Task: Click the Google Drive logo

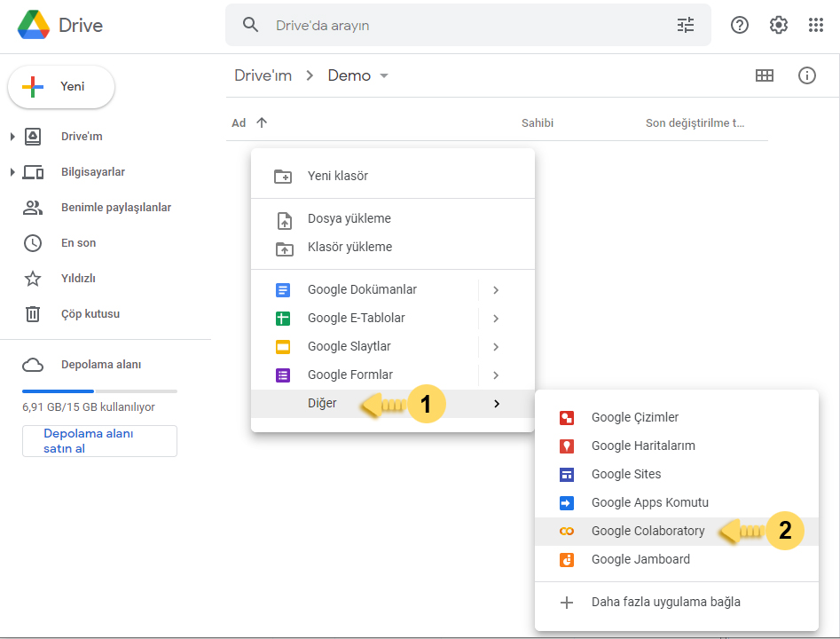Action: click(x=33, y=25)
